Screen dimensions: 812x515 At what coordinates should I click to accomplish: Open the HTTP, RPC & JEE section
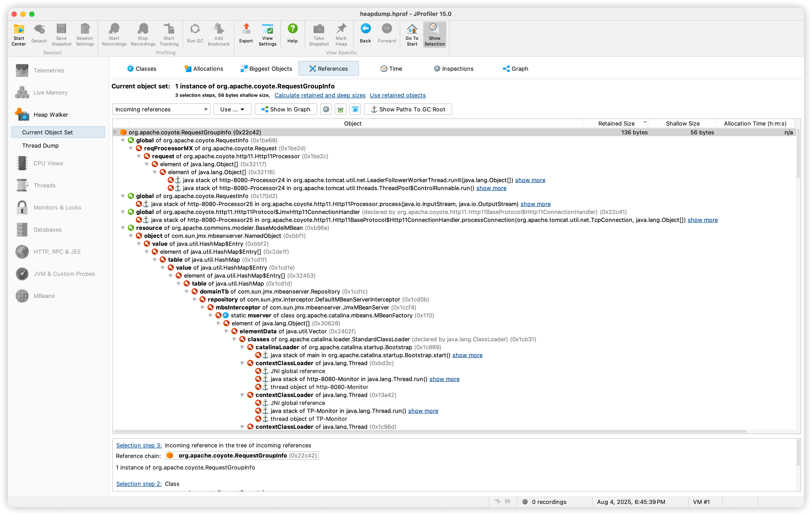point(57,252)
